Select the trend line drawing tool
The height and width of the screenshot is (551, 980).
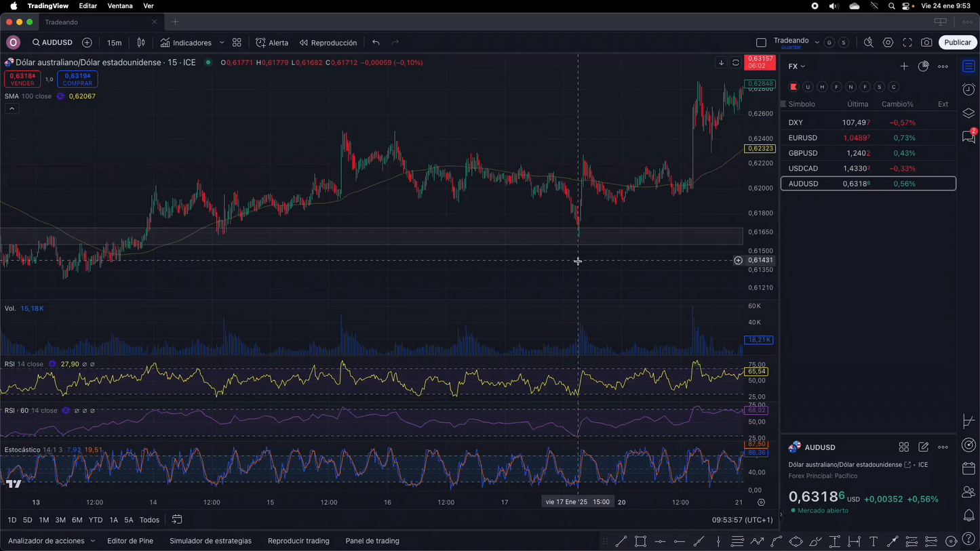(x=621, y=541)
